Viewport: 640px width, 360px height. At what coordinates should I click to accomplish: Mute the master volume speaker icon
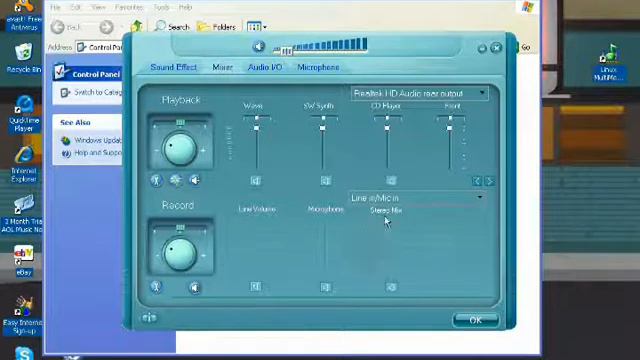coord(258,46)
